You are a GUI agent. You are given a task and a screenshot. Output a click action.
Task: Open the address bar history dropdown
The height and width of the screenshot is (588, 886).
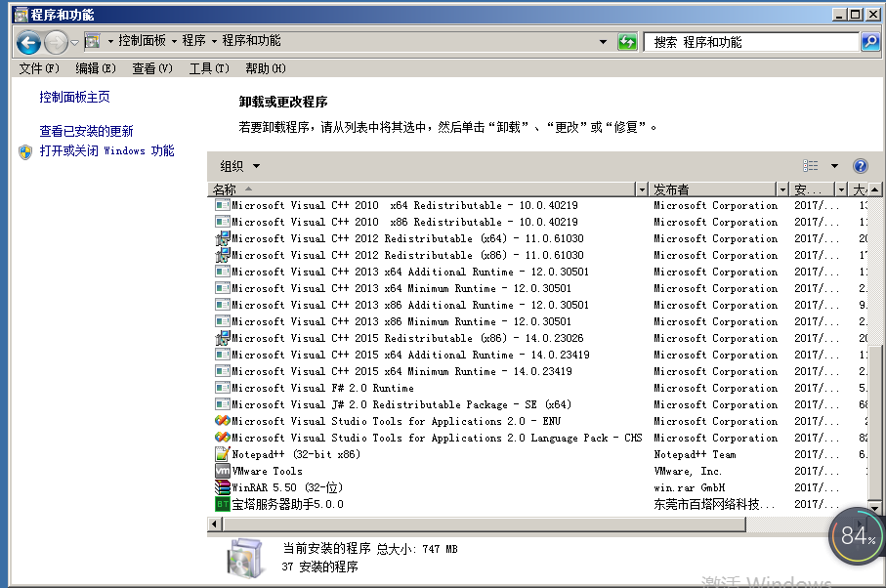coord(603,42)
